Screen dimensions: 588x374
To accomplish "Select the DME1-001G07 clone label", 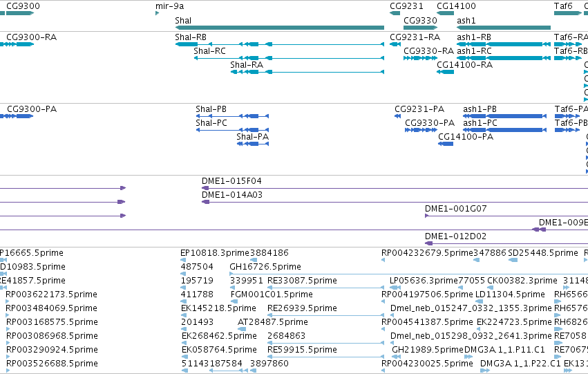I will [x=455, y=209].
